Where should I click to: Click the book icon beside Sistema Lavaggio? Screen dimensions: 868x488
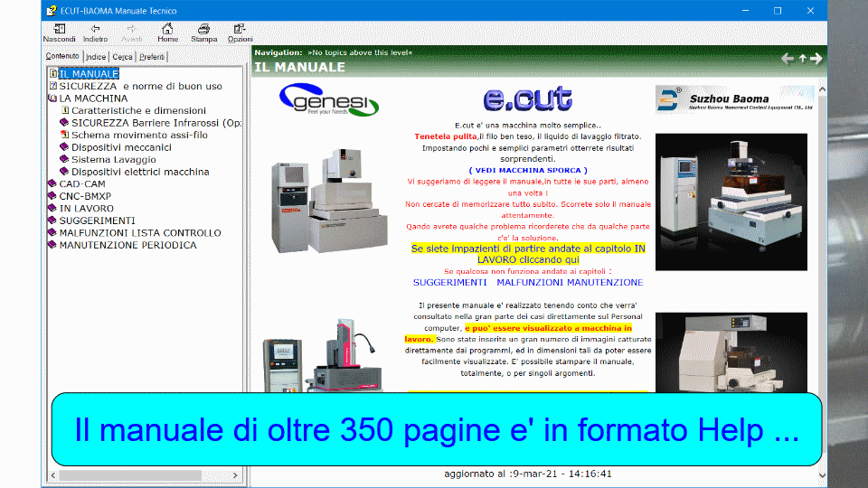[64, 159]
